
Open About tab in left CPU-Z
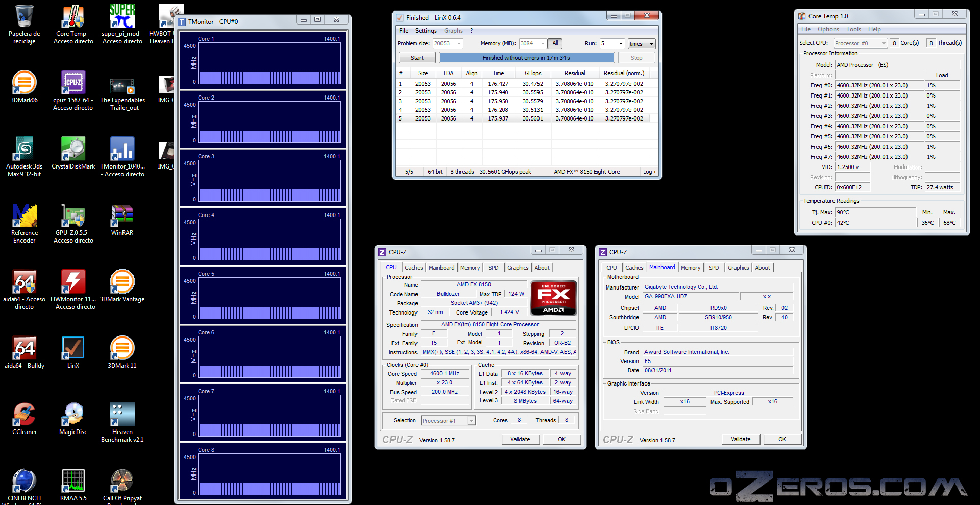[542, 268]
